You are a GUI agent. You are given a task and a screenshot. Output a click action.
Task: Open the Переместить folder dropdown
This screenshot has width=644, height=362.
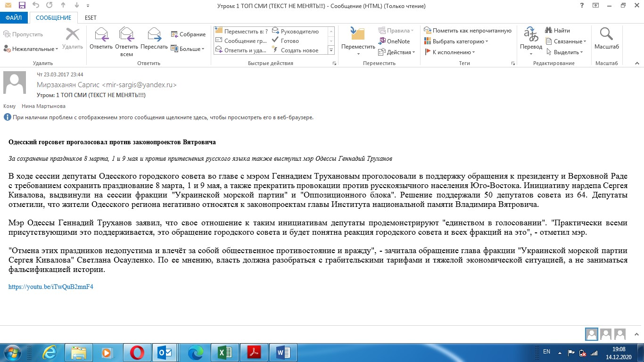(358, 41)
